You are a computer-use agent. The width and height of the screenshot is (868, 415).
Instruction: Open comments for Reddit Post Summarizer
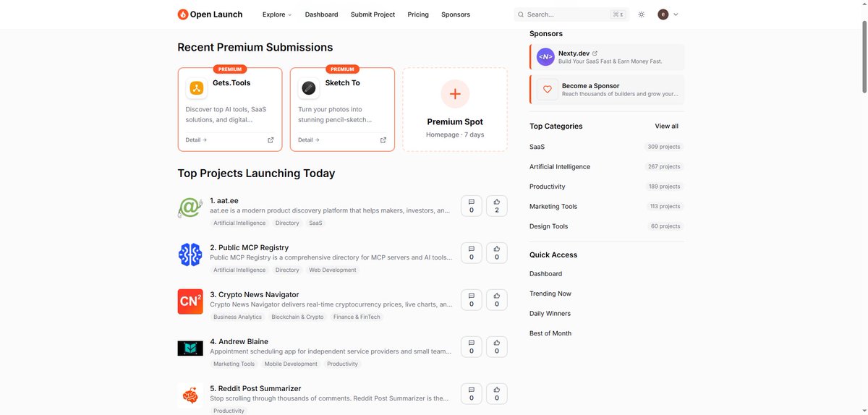(x=472, y=394)
